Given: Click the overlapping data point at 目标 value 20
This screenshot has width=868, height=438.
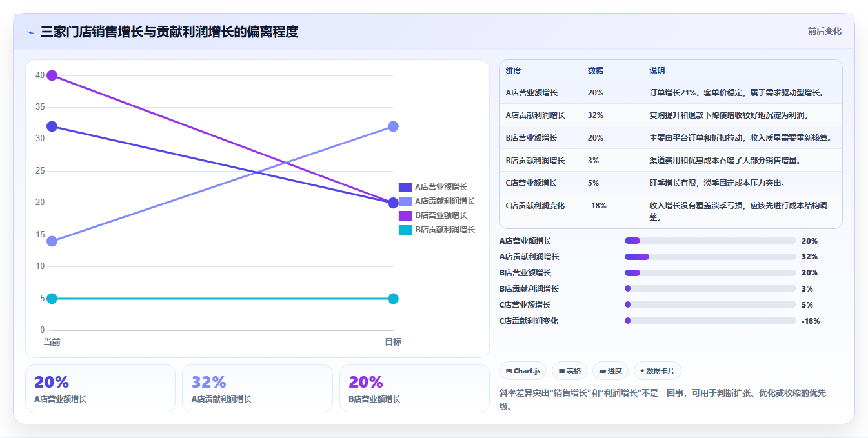Looking at the screenshot, I should [393, 203].
